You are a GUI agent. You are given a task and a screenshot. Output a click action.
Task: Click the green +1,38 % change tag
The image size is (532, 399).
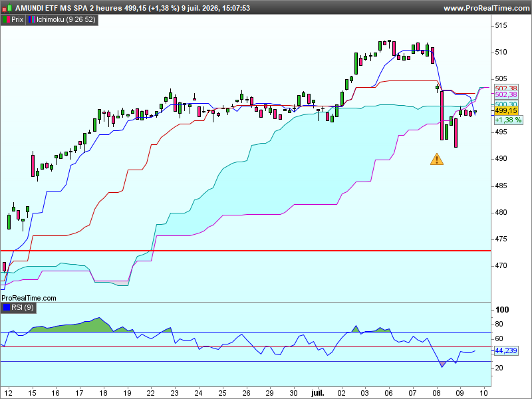(x=508, y=120)
